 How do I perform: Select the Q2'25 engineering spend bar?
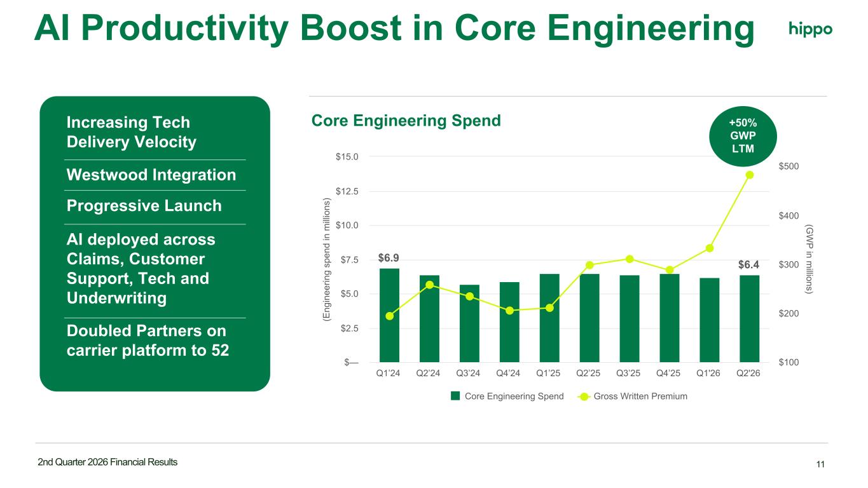tap(589, 318)
